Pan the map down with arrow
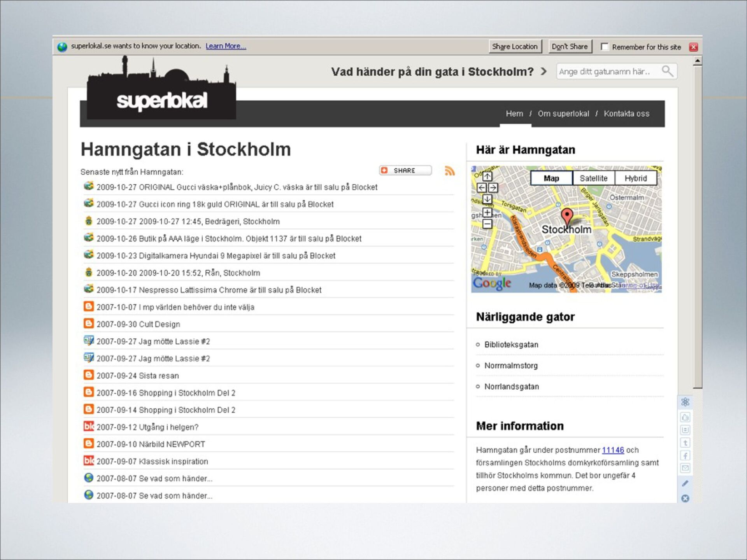Image resolution: width=747 pixels, height=560 pixels. tap(487, 199)
